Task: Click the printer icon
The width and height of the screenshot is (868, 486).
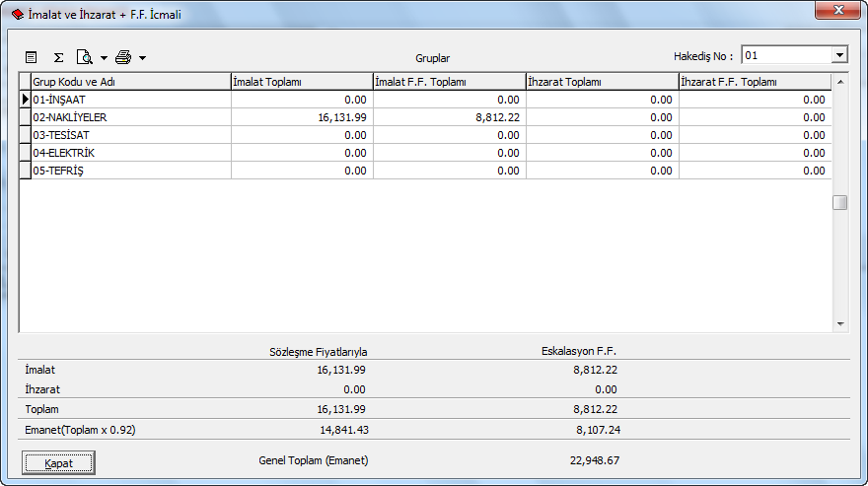Action: (x=122, y=58)
